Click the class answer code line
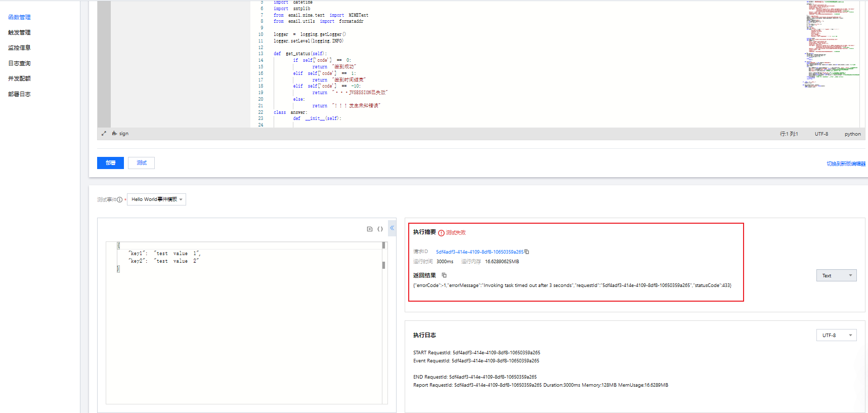The height and width of the screenshot is (413, 868). [290, 112]
